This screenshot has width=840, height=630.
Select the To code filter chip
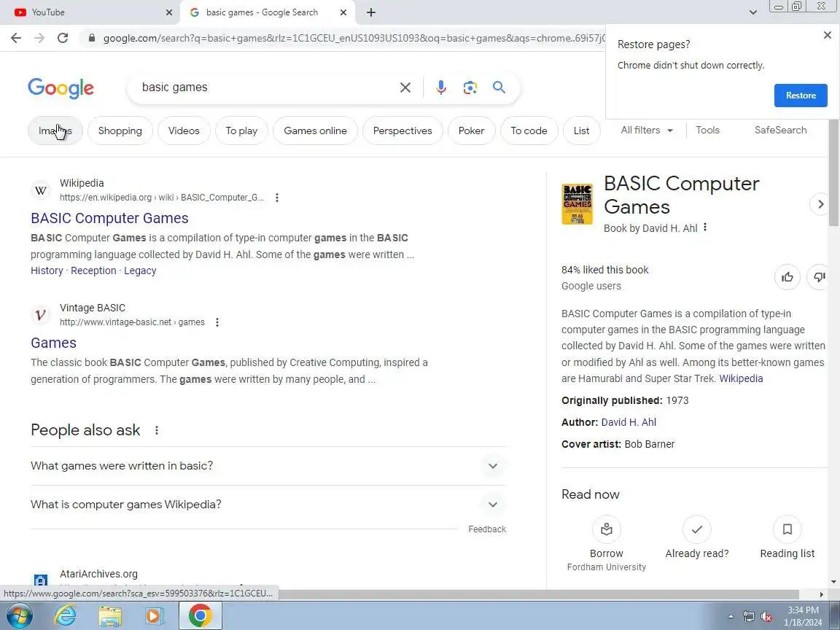point(529,131)
